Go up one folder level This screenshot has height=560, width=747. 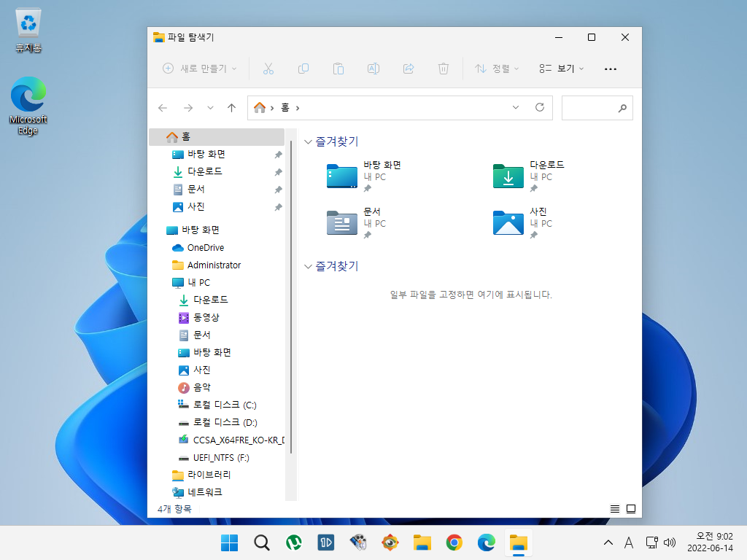click(x=231, y=108)
